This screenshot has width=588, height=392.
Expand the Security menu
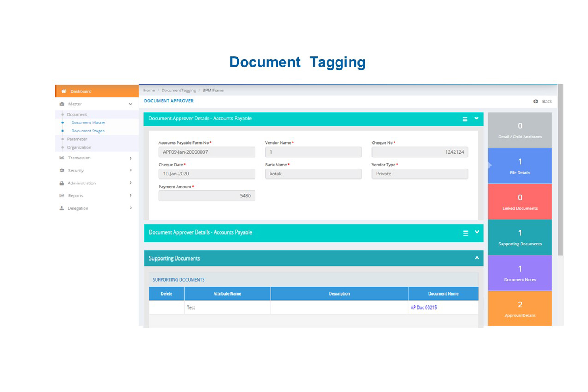(x=131, y=170)
